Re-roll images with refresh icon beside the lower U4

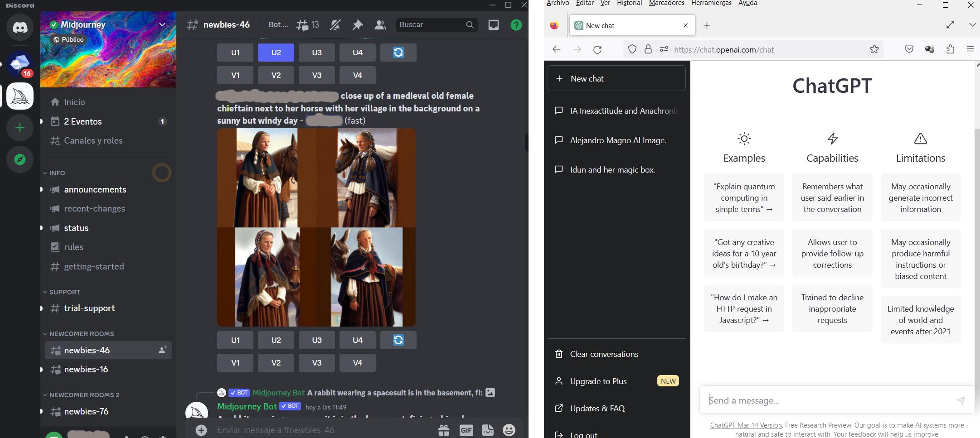point(398,340)
